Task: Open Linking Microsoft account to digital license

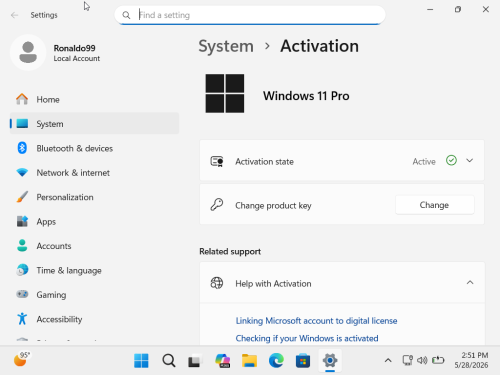Action: [x=316, y=321]
